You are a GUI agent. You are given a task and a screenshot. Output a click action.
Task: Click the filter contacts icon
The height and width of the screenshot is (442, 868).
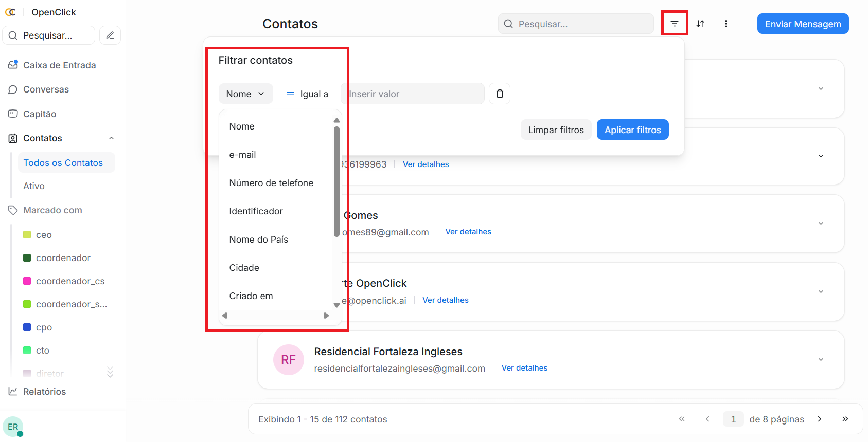tap(674, 24)
